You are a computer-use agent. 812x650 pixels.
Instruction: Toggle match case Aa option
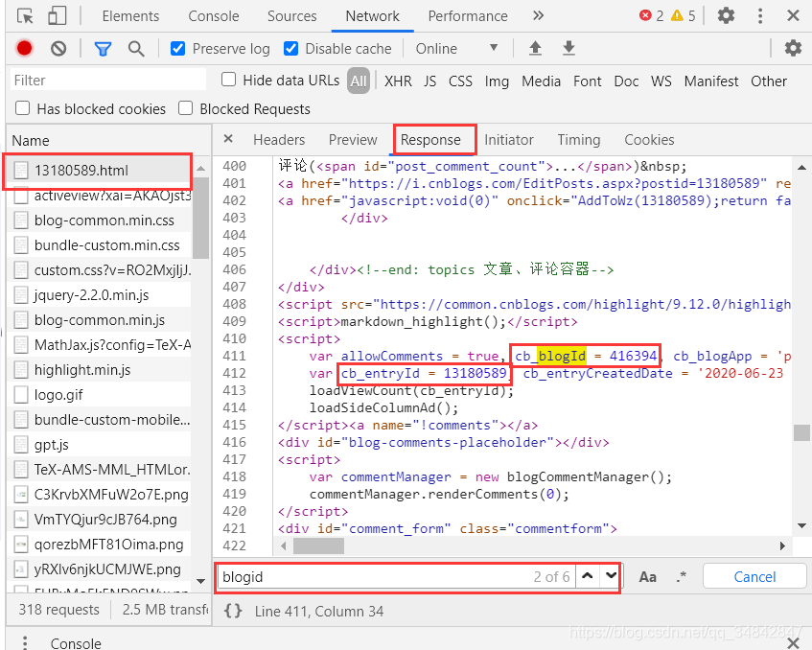[647, 576]
